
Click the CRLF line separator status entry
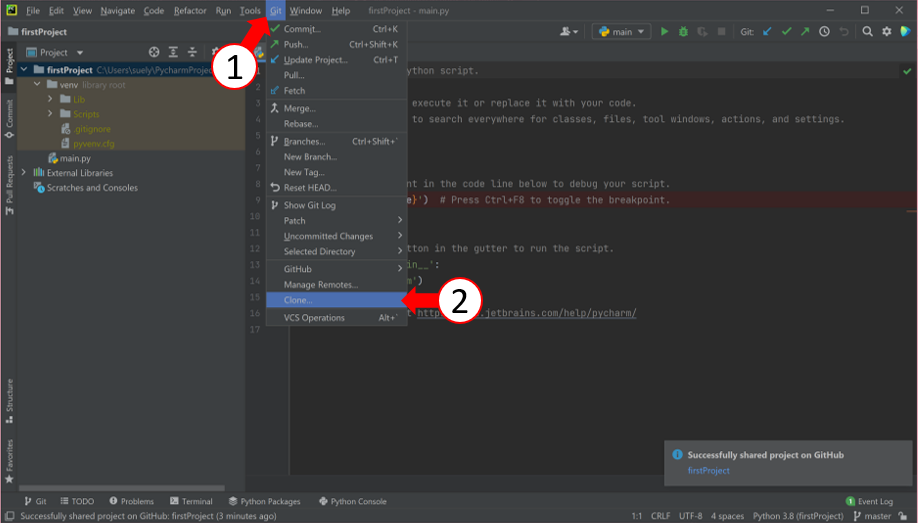click(x=660, y=516)
